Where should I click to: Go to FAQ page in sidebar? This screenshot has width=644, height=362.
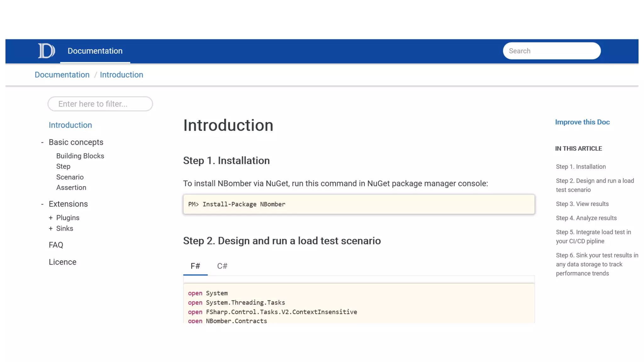pyautogui.click(x=56, y=245)
